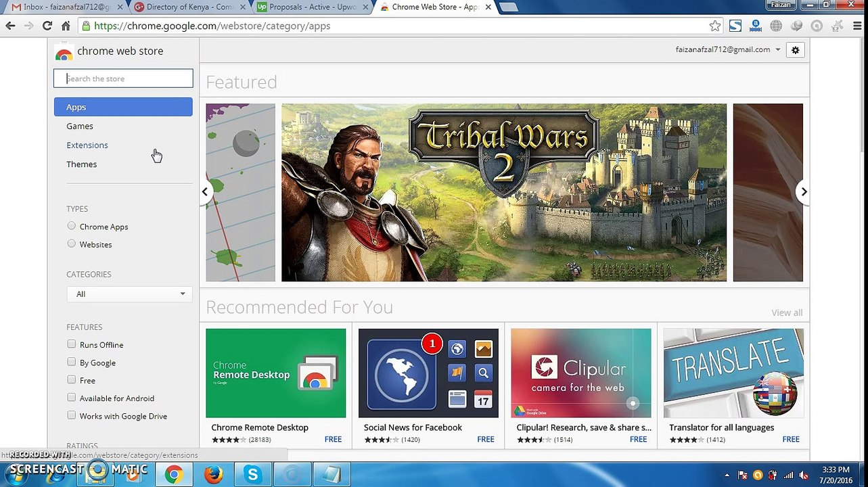Click the Clipular thumbnail image

[x=581, y=373]
